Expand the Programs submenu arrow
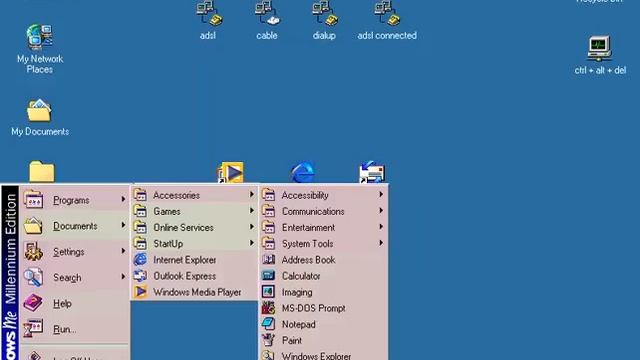Viewport: 640px width, 360px height. click(123, 199)
